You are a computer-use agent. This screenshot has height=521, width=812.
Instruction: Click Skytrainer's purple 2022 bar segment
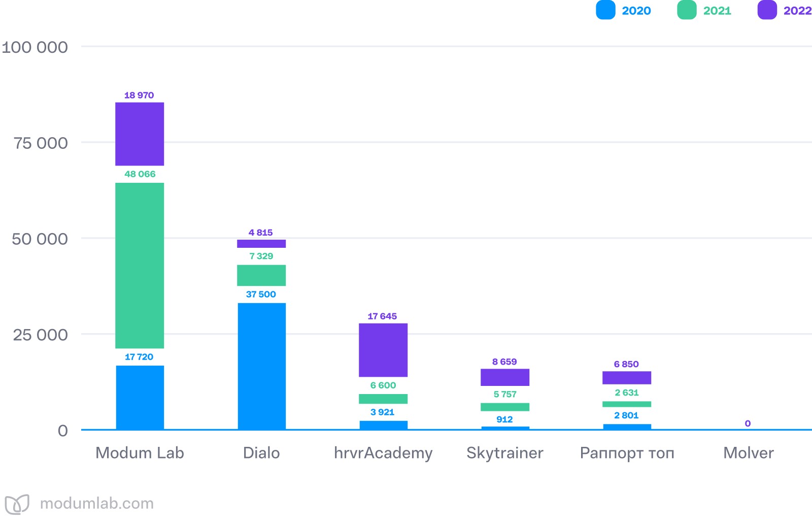coord(505,377)
